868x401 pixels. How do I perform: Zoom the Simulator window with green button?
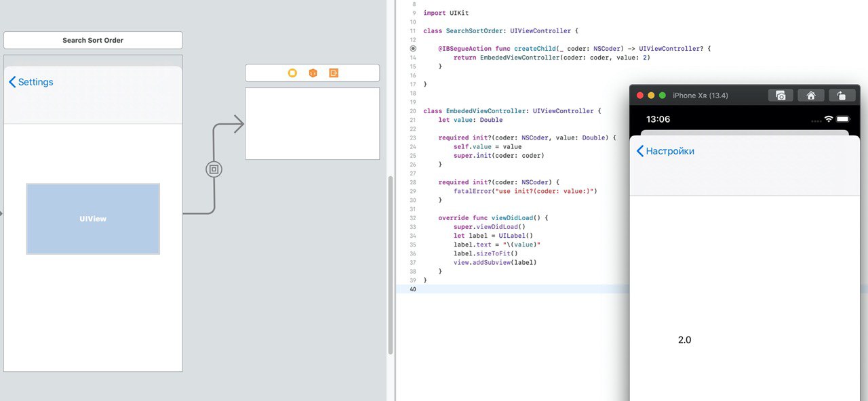click(663, 96)
